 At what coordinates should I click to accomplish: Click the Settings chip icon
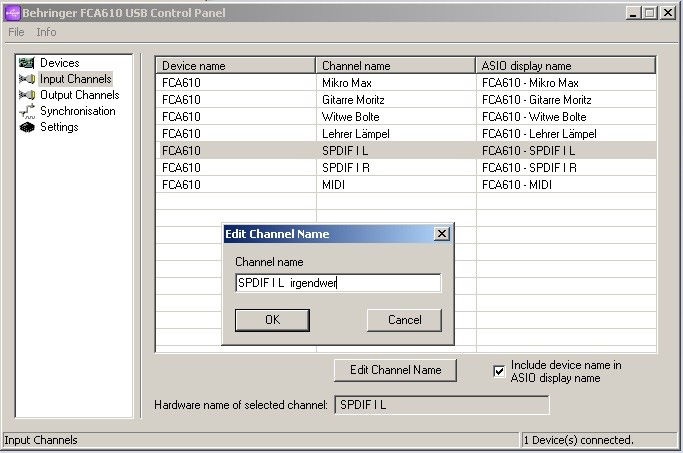[27, 127]
